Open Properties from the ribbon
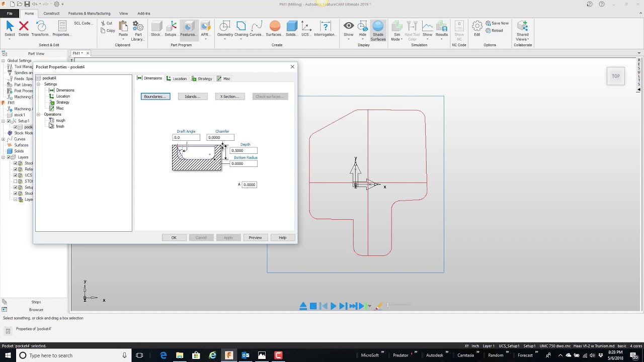This screenshot has height=362, width=644. [61, 29]
